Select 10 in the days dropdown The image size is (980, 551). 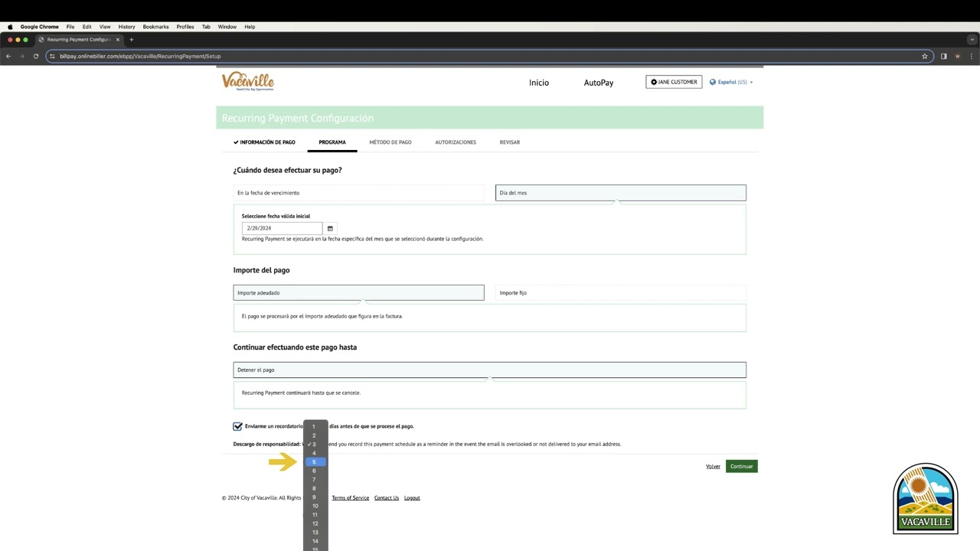click(x=315, y=506)
